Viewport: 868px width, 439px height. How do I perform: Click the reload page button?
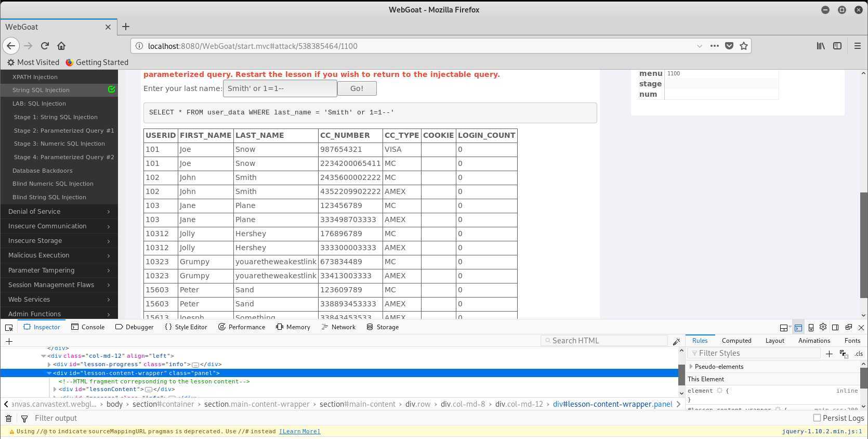point(45,46)
